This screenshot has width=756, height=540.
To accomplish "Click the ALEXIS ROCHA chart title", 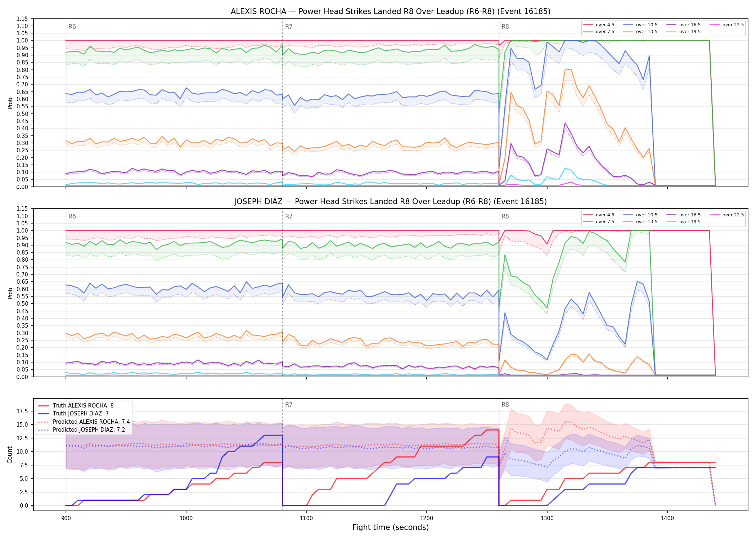I will tap(391, 12).
